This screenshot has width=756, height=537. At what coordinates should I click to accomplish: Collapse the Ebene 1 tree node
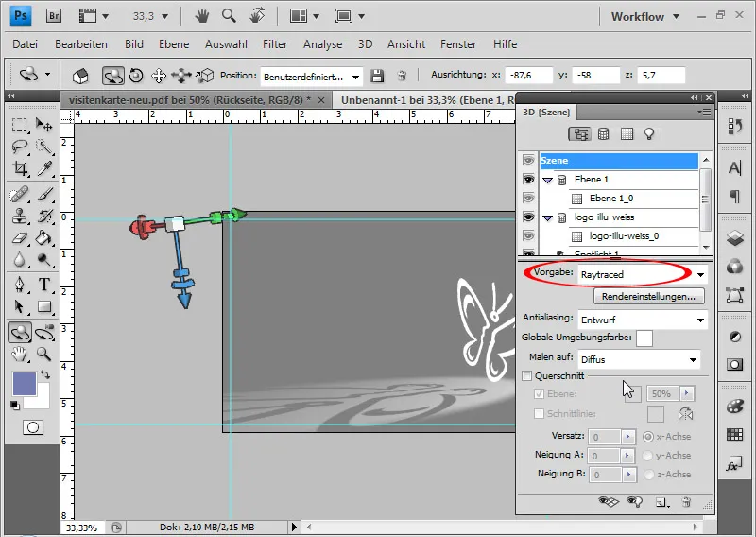point(547,180)
